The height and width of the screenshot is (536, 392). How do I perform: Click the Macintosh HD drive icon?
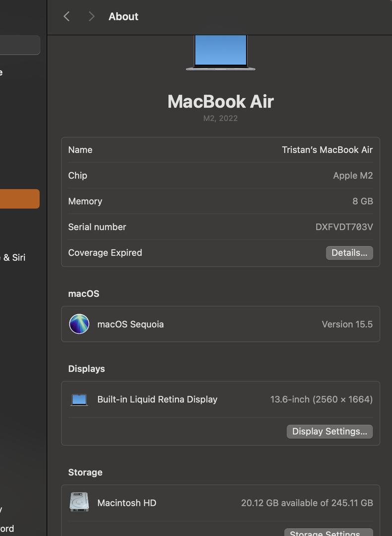coord(79,502)
